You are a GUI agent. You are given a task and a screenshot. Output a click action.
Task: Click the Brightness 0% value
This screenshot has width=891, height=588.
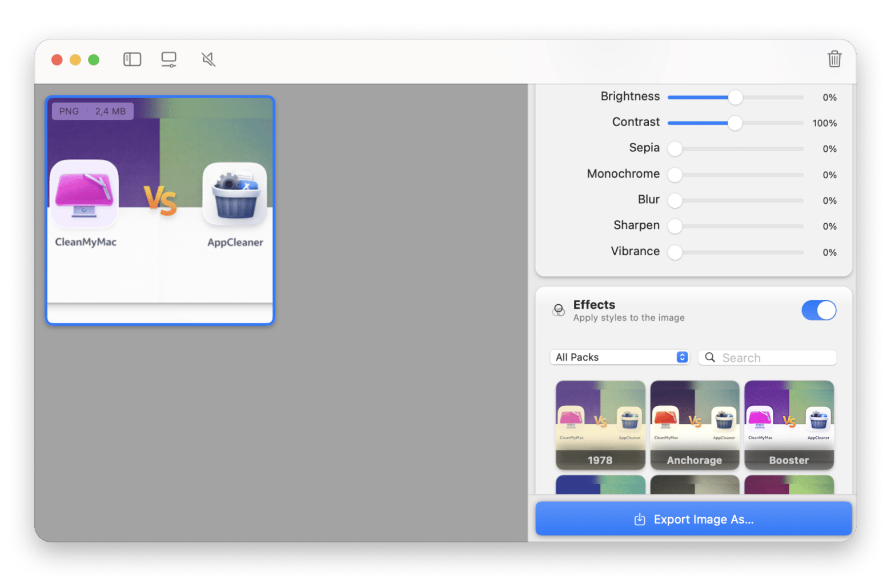829,98
